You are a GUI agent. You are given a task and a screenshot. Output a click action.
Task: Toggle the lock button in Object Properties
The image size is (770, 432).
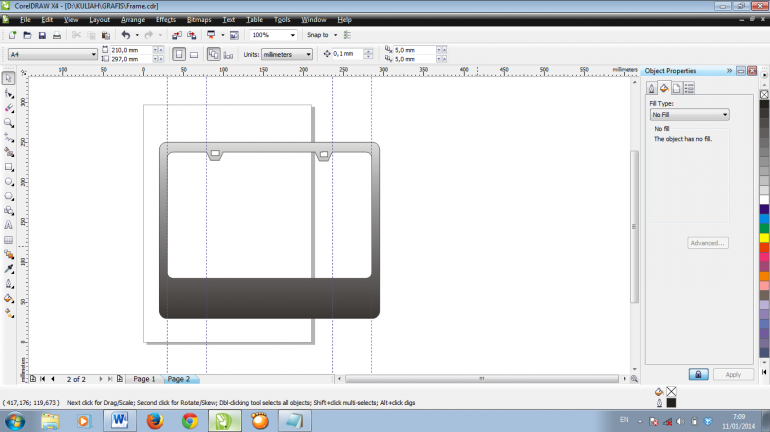698,375
